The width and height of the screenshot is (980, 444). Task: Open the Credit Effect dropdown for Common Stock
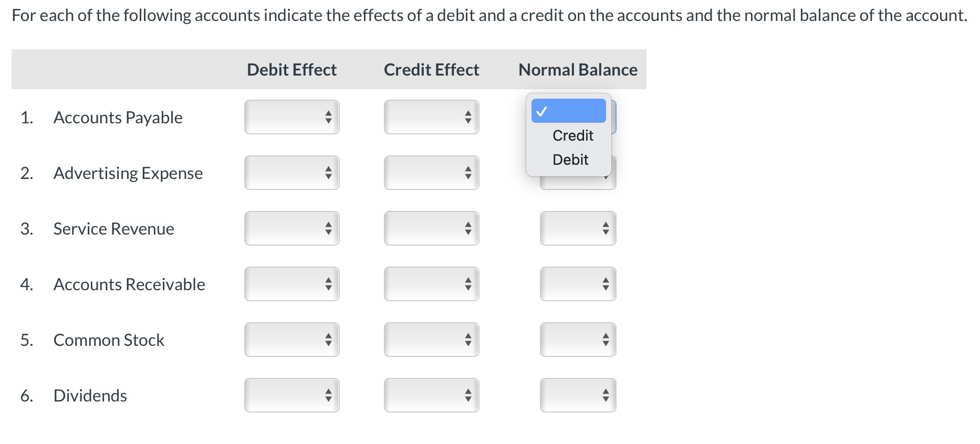431,340
